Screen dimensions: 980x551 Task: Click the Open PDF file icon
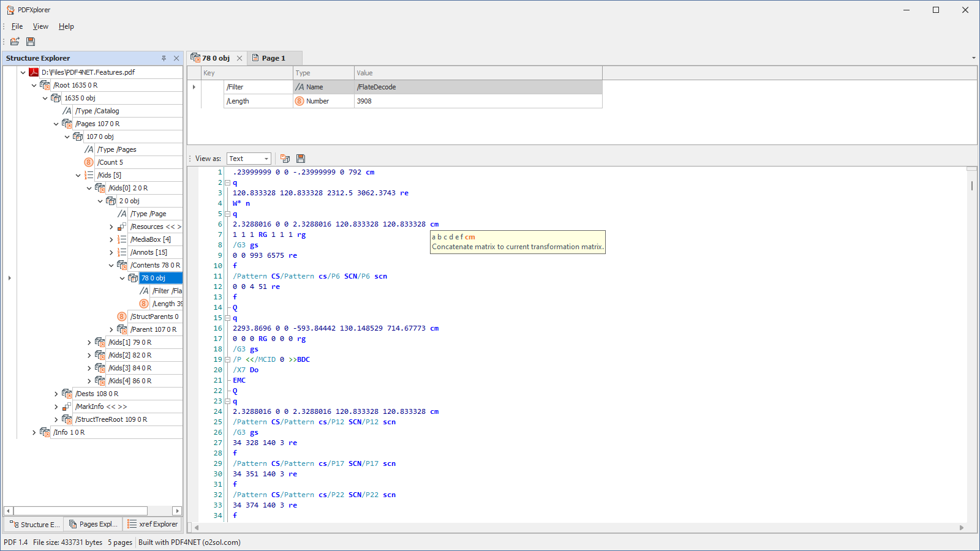pyautogui.click(x=15, y=41)
